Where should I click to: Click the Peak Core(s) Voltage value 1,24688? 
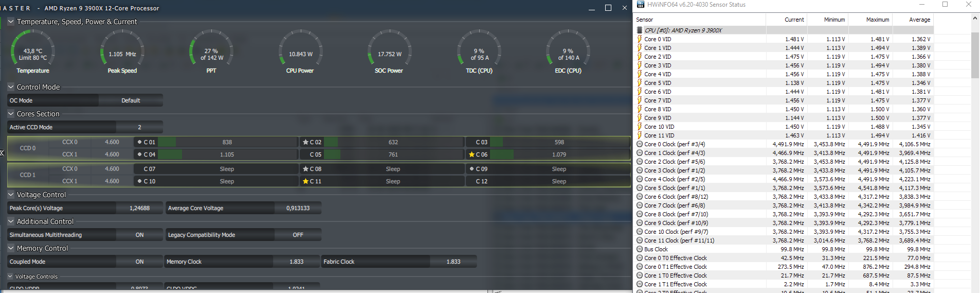139,208
